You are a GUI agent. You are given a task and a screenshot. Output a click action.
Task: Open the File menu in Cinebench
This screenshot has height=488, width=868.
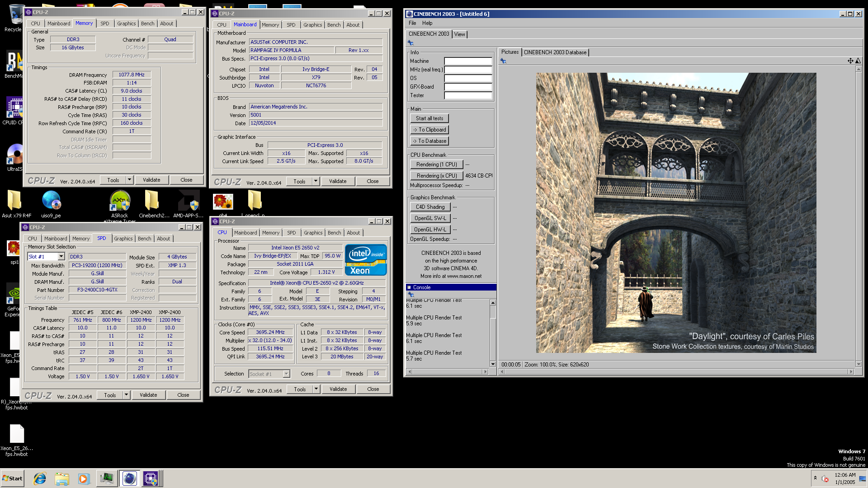coord(412,23)
